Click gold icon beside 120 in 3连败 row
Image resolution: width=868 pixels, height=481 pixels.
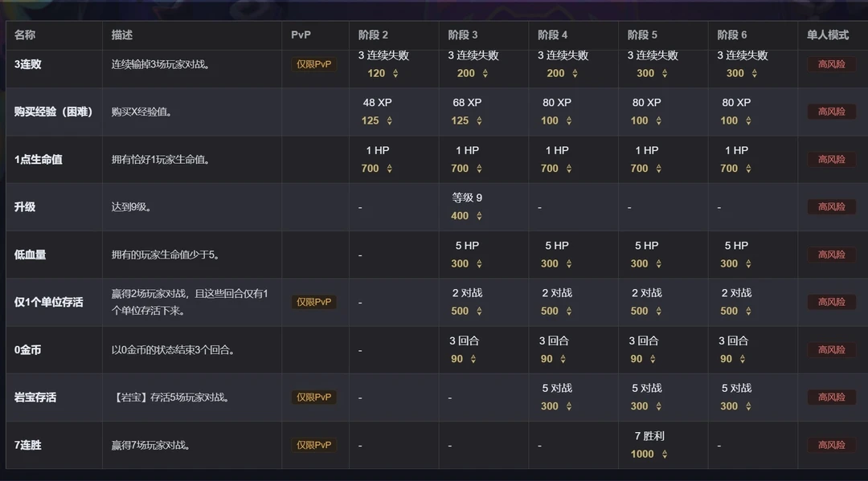[395, 73]
